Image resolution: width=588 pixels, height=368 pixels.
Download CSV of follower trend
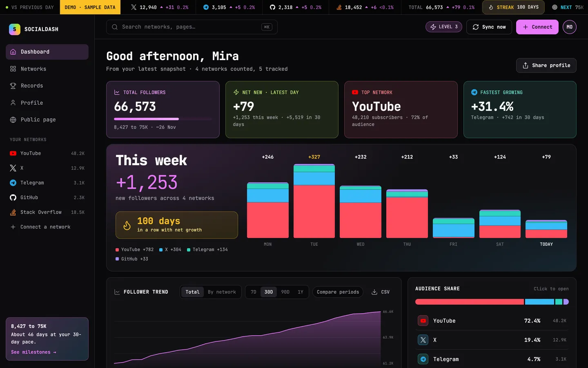click(381, 292)
